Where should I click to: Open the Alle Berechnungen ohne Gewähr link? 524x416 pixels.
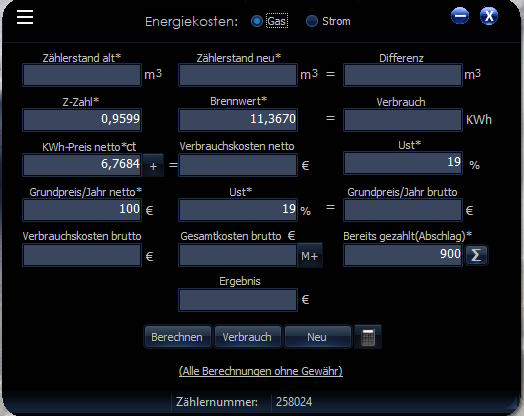[261, 371]
